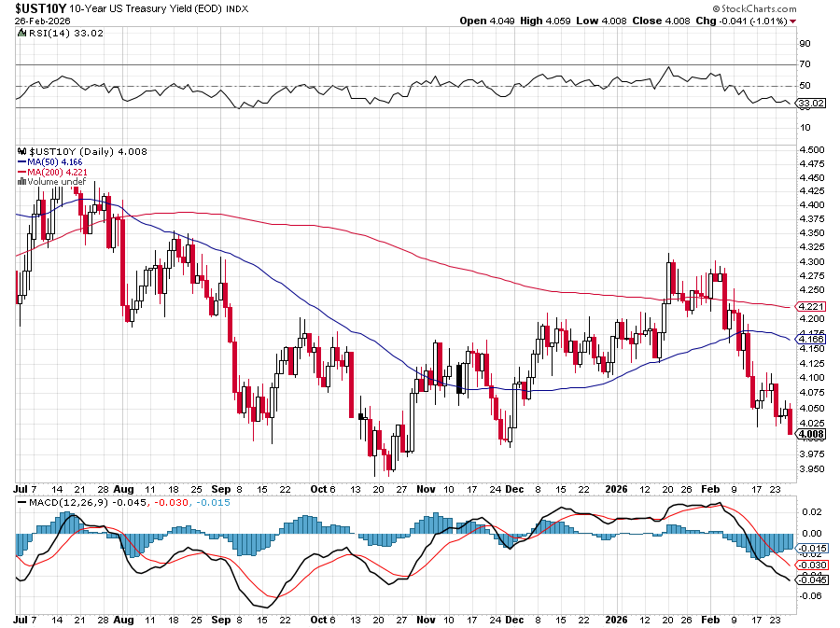Click the -0.015 histogram value flag
Viewport: 840px width, 628px height.
[806, 548]
